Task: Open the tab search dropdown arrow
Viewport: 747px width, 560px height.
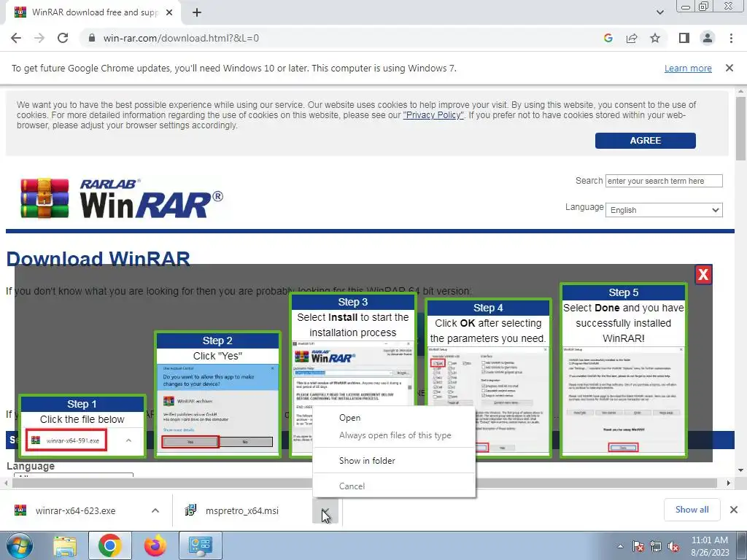Action: 659,12
